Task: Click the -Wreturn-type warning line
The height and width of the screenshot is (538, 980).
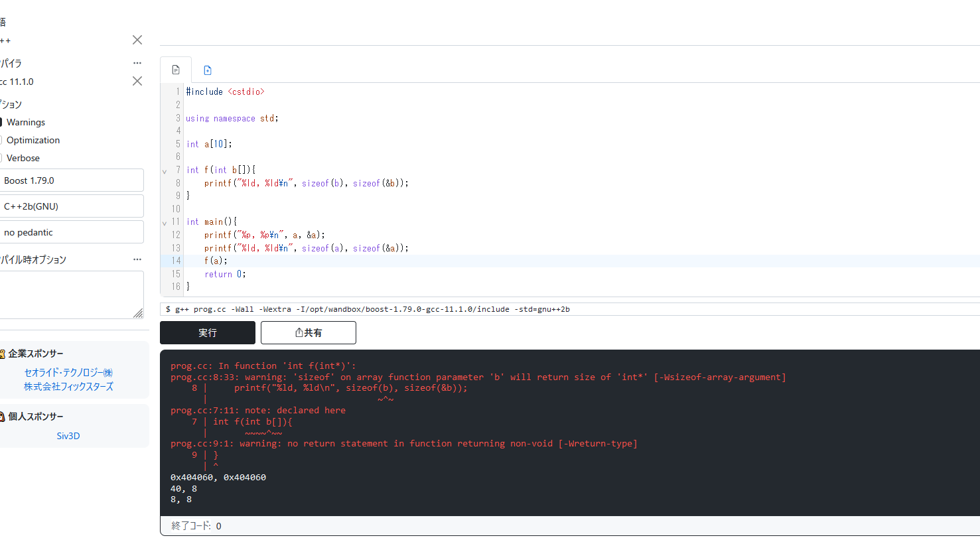Action: (404, 443)
